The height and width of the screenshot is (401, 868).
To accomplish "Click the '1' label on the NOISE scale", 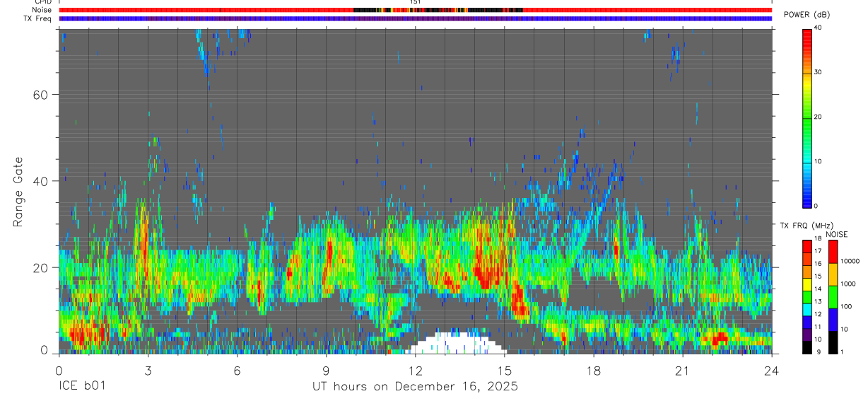I will pyautogui.click(x=843, y=351).
